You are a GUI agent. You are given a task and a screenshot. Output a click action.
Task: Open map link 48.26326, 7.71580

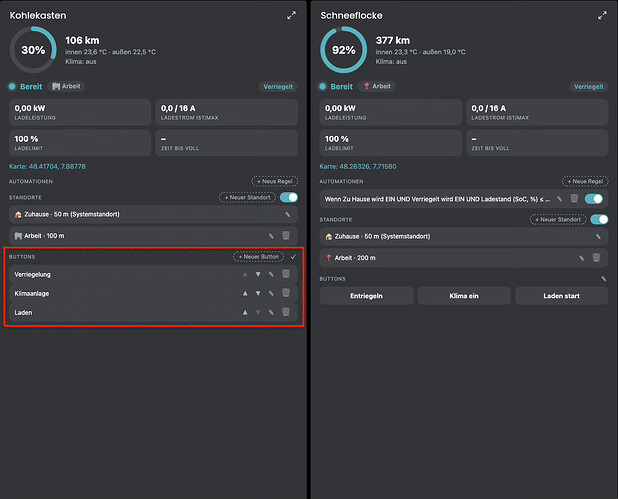[x=358, y=166]
